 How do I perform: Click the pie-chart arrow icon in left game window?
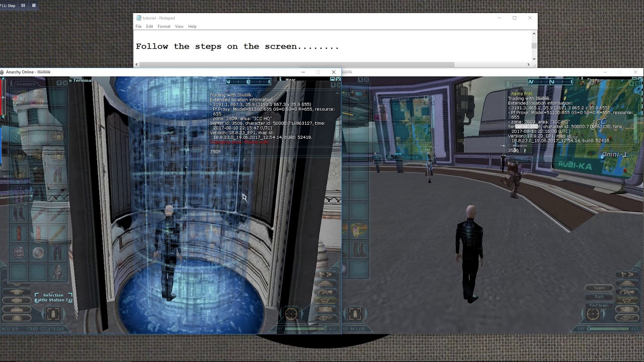tap(326, 292)
